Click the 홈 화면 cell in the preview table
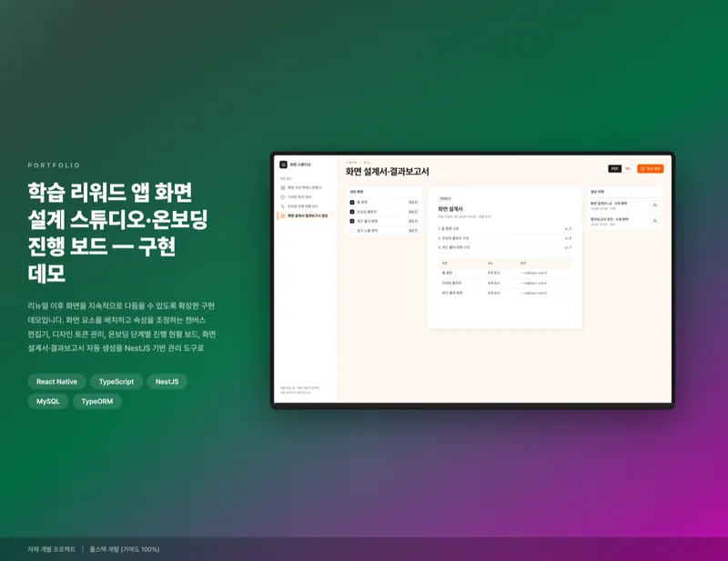Viewport: 728px width, 561px height. point(447,273)
